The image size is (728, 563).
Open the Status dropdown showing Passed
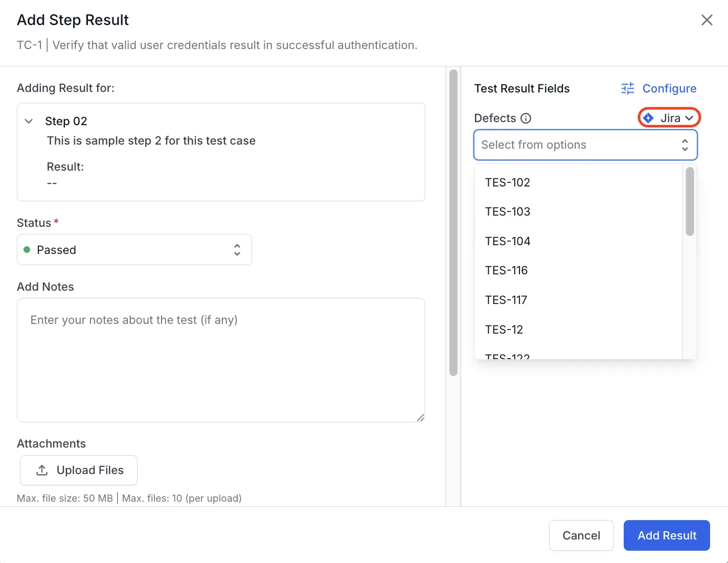click(x=134, y=250)
